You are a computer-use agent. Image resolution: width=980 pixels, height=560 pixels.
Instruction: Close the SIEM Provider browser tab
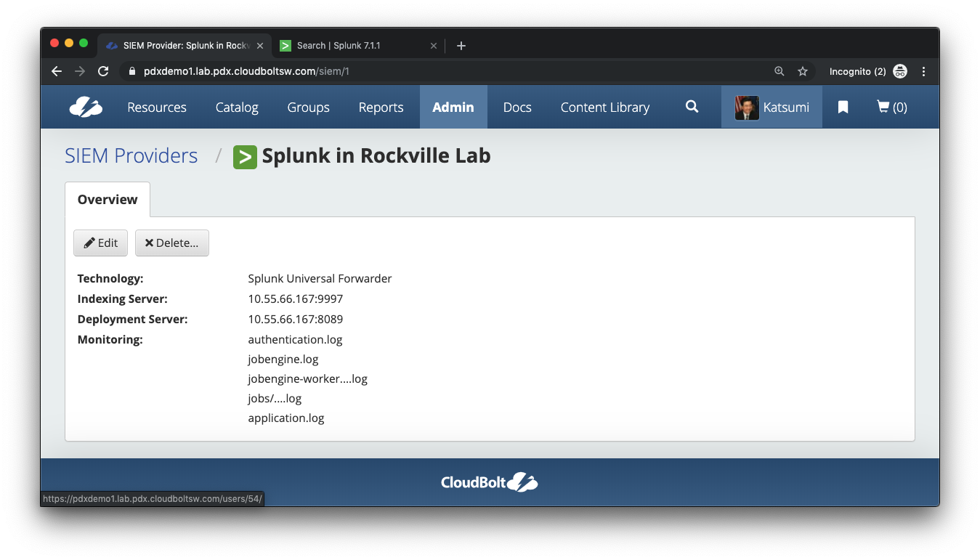point(259,46)
